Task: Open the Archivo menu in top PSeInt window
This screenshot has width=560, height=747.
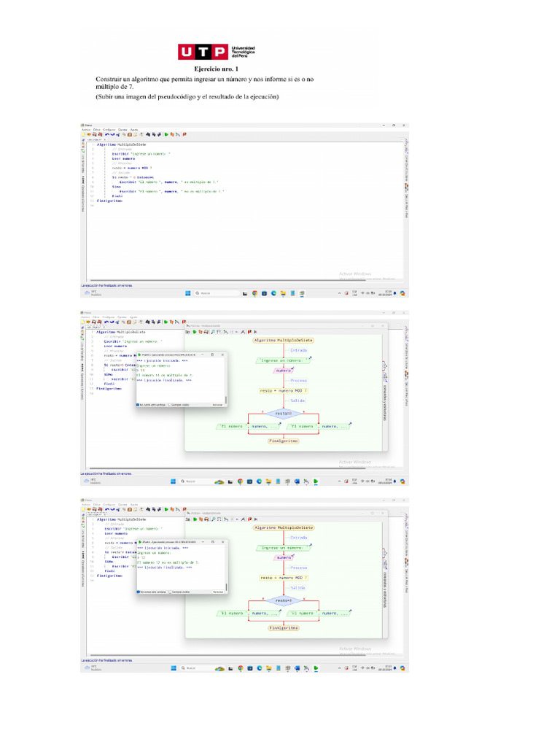Action: (x=86, y=129)
